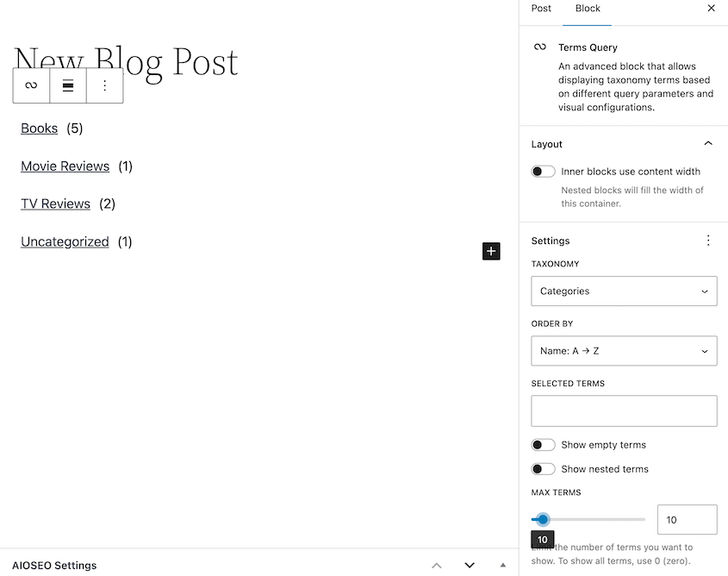Select the Block tab
Screen dimensions: 728x576
pos(587,9)
